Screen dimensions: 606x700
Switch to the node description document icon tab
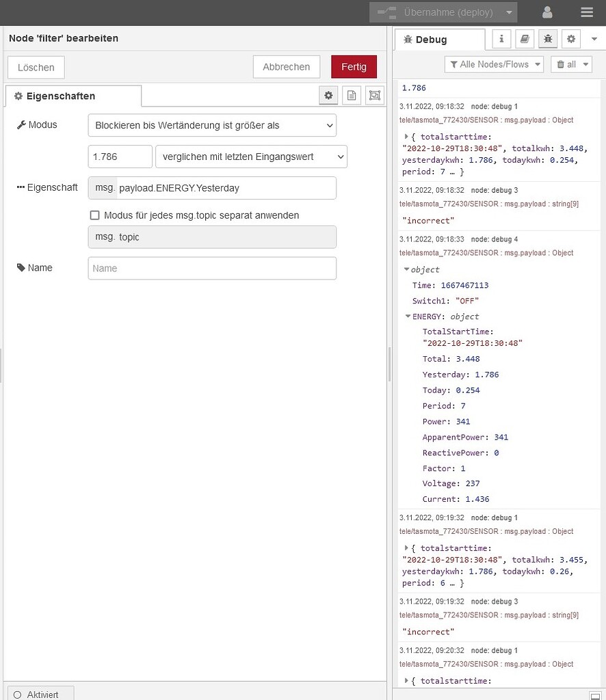pyautogui.click(x=351, y=95)
